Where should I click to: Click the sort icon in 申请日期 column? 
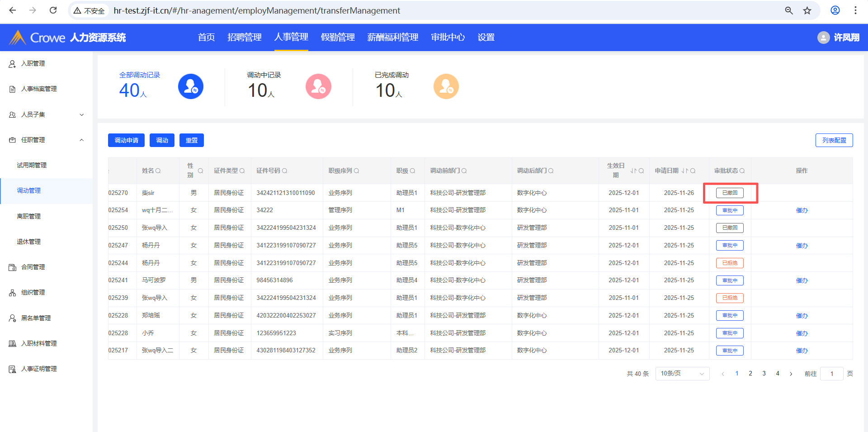point(684,171)
